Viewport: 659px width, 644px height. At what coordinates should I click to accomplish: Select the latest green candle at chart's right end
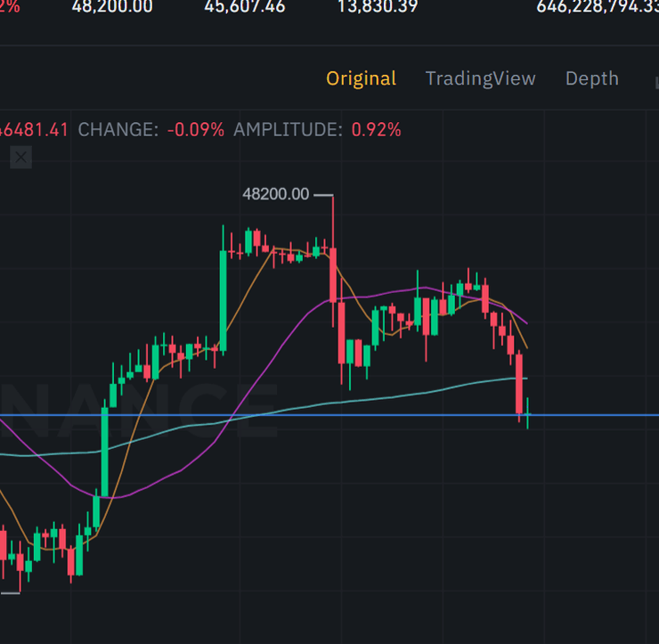tap(528, 413)
